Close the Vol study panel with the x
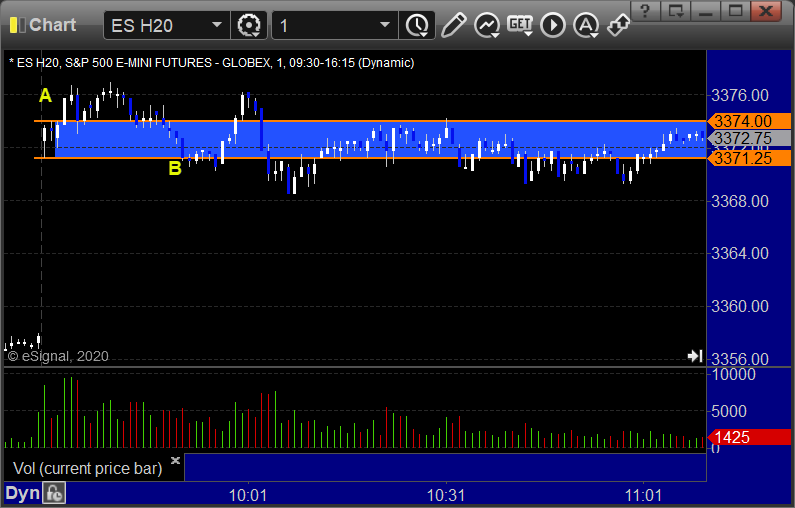The height and width of the screenshot is (508, 795). pos(175,460)
